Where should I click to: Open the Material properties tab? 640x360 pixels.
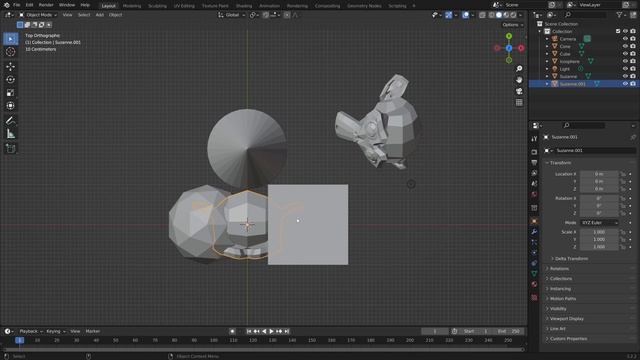[x=534, y=284]
